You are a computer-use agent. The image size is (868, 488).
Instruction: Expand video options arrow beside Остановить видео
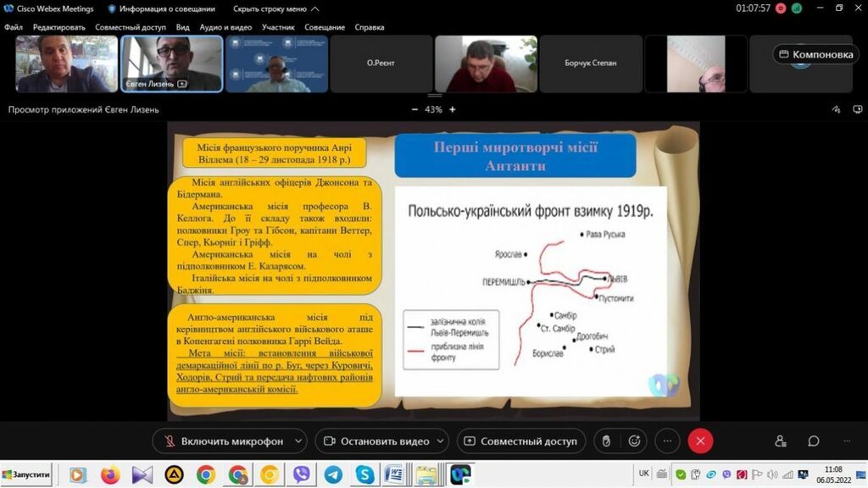[441, 441]
